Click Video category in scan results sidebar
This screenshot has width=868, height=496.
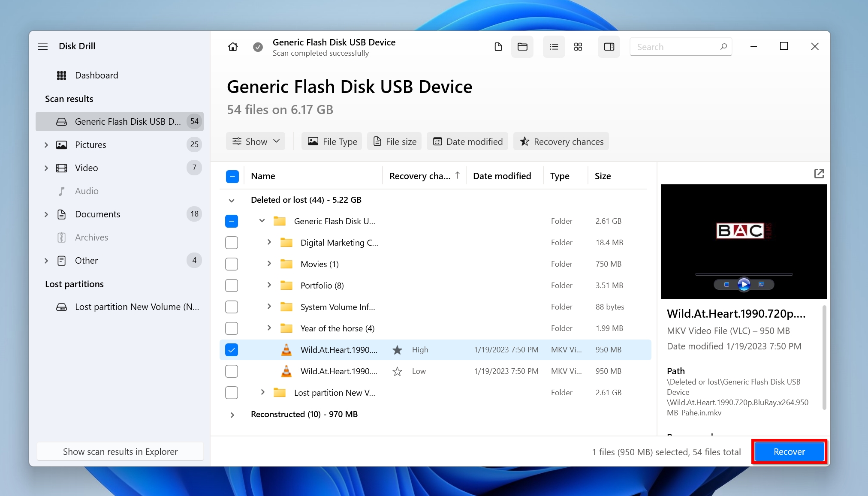[x=85, y=168]
